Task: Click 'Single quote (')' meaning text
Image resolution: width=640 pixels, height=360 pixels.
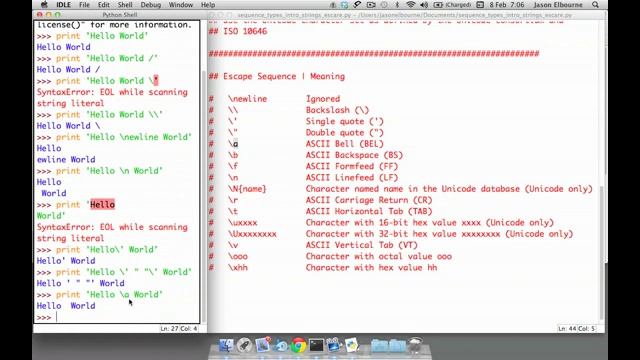Action: (345, 121)
